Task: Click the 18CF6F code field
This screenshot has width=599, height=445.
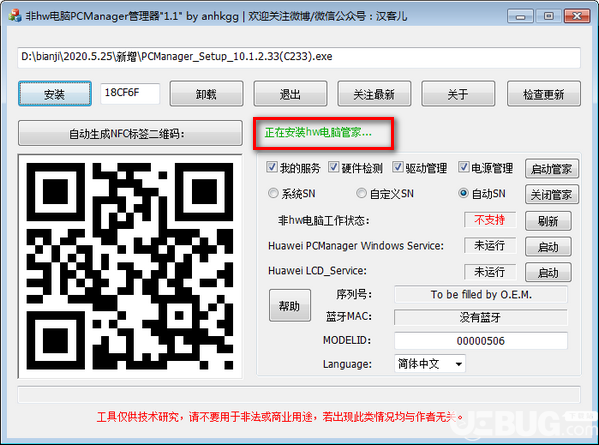Action: tap(130, 93)
